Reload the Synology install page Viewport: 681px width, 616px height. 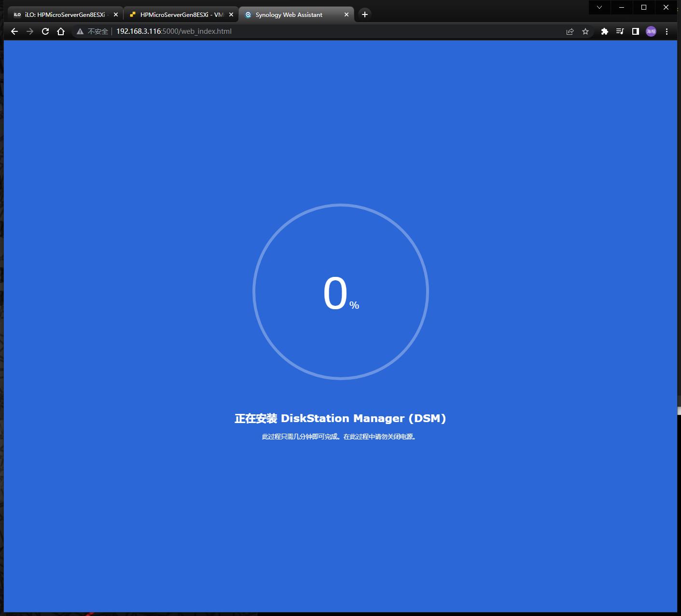[45, 31]
